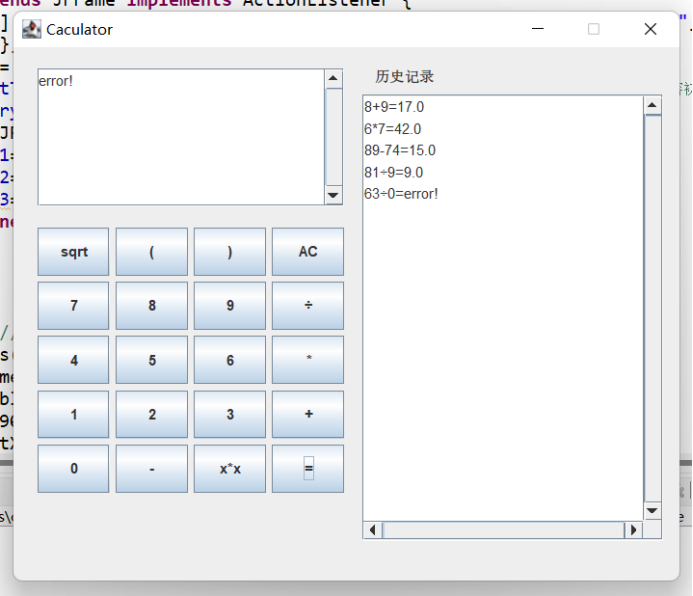Insert a closing parenthesis
Image resolution: width=693 pixels, height=596 pixels.
pyautogui.click(x=230, y=252)
